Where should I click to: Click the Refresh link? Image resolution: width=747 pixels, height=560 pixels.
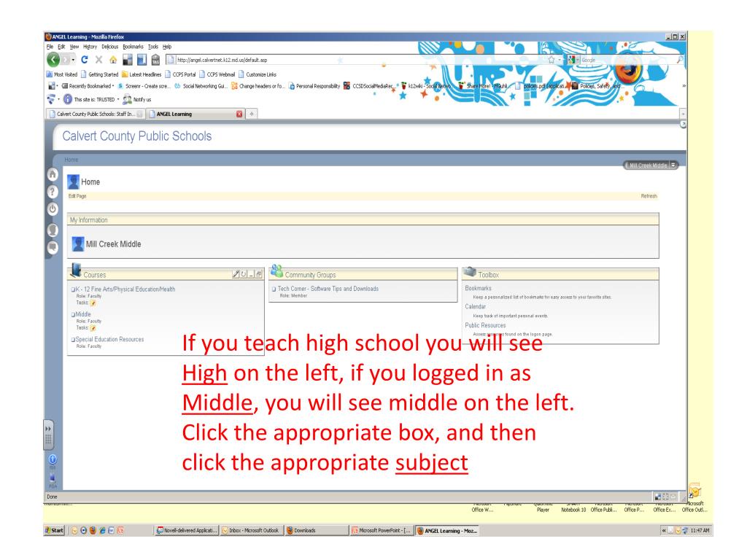click(x=649, y=196)
